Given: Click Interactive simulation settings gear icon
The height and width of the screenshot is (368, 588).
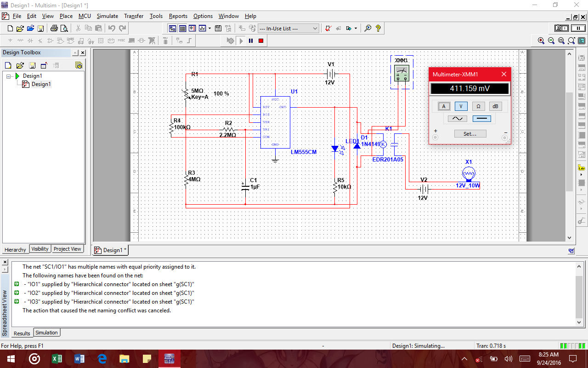Looking at the screenshot, I should (231, 41).
